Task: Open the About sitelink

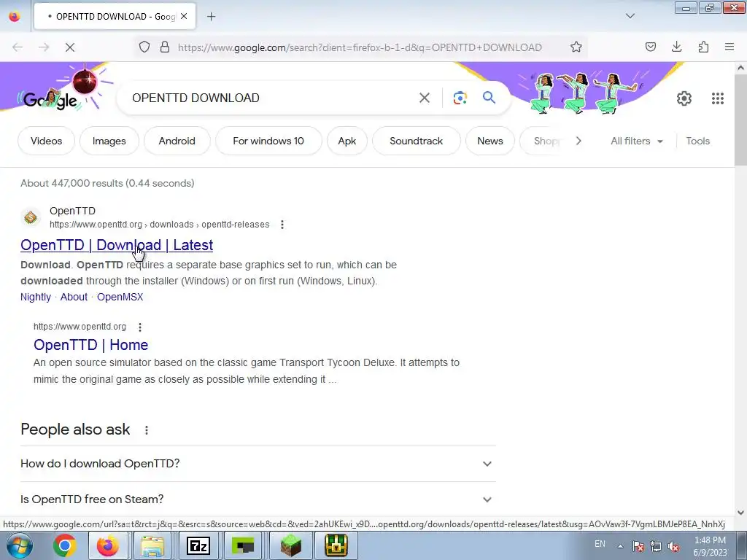Action: pyautogui.click(x=74, y=297)
